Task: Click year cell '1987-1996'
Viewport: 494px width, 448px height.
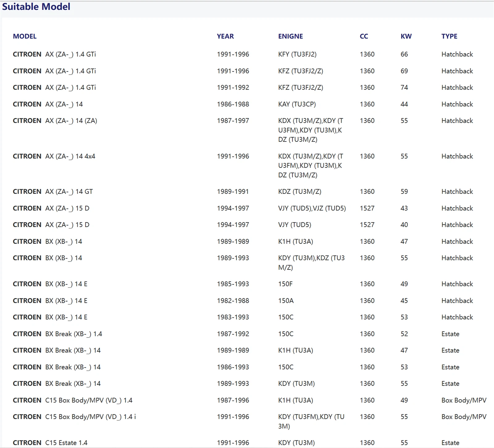Action: pyautogui.click(x=233, y=400)
